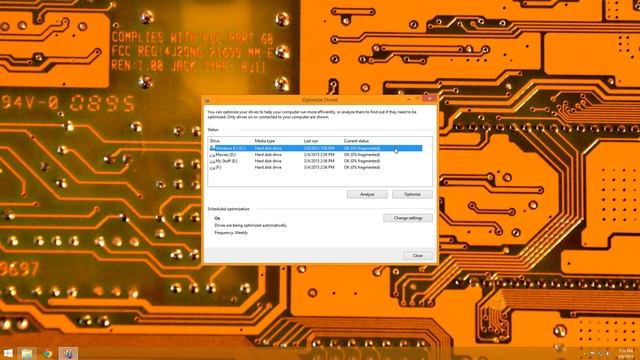Minimize the Optimize Drives window
The width and height of the screenshot is (640, 360).
[409, 99]
